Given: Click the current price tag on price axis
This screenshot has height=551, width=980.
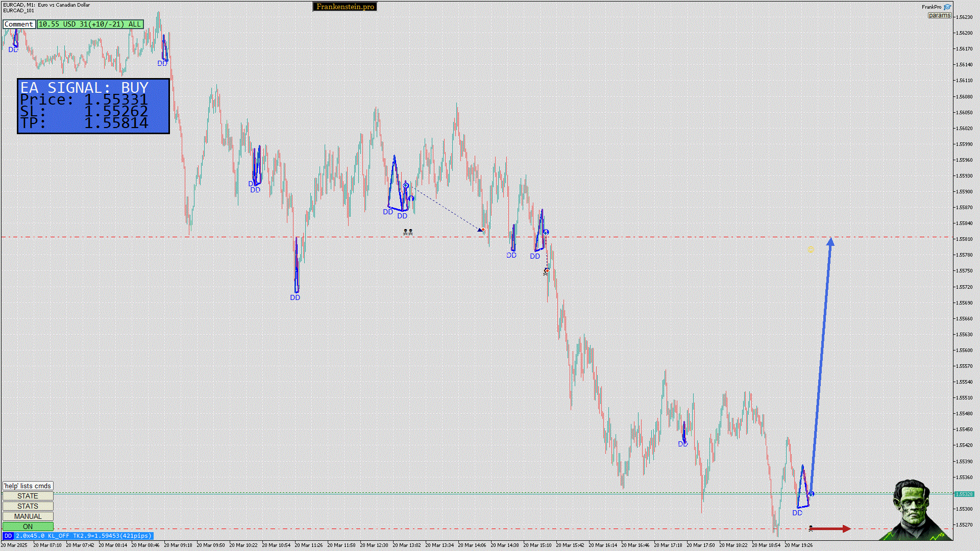Looking at the screenshot, I should [964, 494].
